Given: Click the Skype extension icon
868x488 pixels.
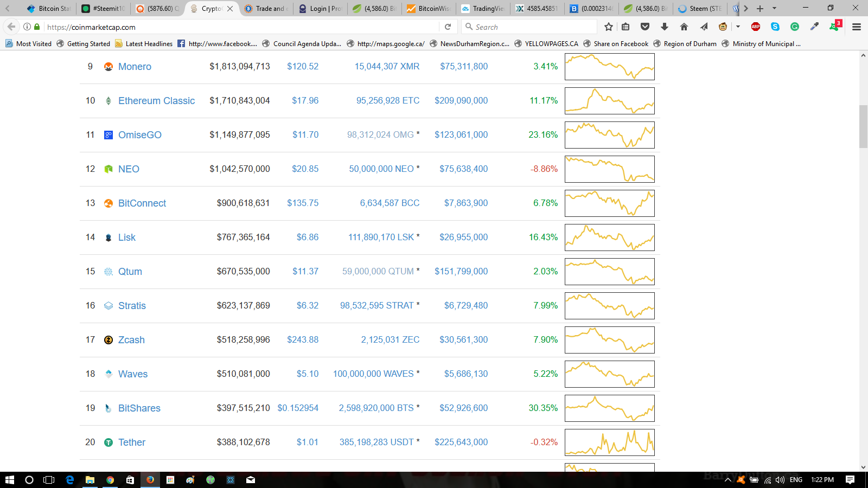Looking at the screenshot, I should click(x=775, y=27).
